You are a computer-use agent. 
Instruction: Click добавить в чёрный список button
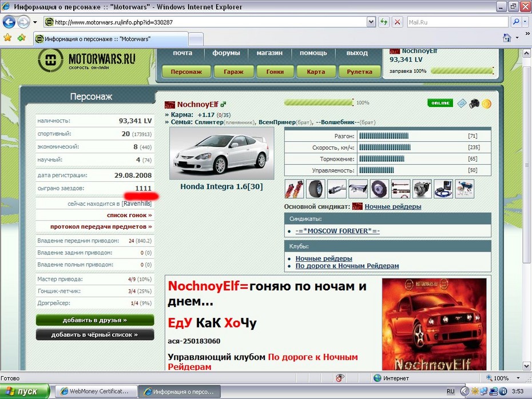click(x=94, y=334)
